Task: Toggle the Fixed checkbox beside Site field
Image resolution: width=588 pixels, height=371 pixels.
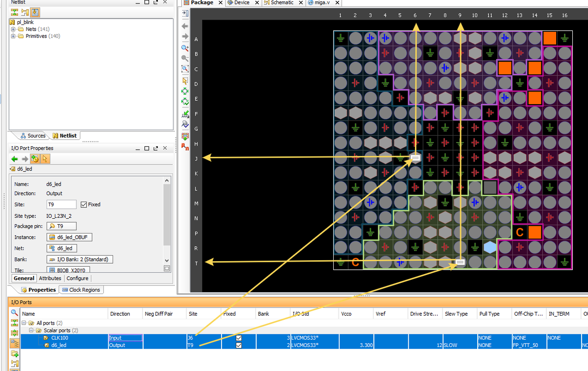Action: 83,205
